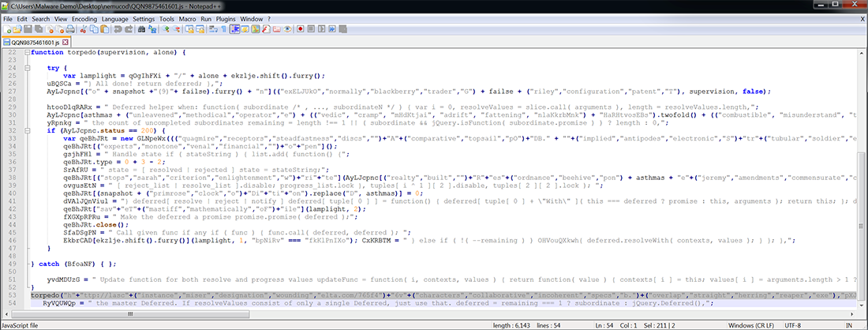This screenshot has width=868, height=330.
Task: Toggle the Show Indent Guide button
Action: tap(234, 28)
